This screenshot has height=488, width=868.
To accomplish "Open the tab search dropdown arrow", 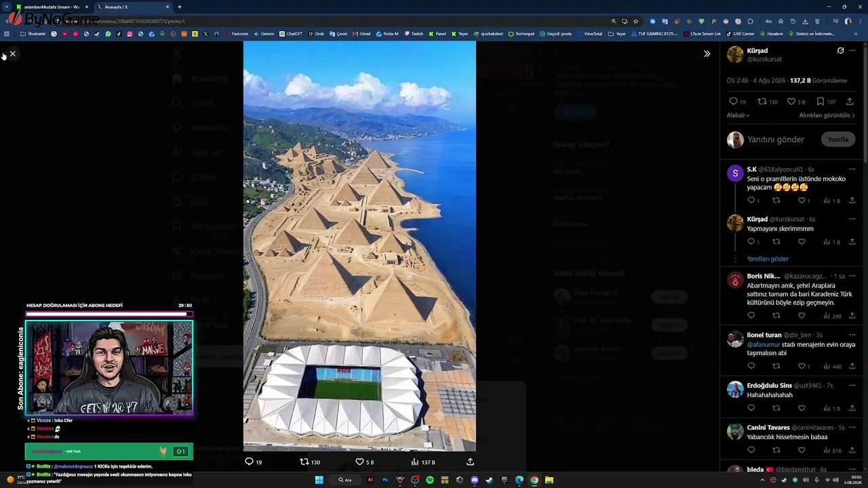I will point(7,7).
